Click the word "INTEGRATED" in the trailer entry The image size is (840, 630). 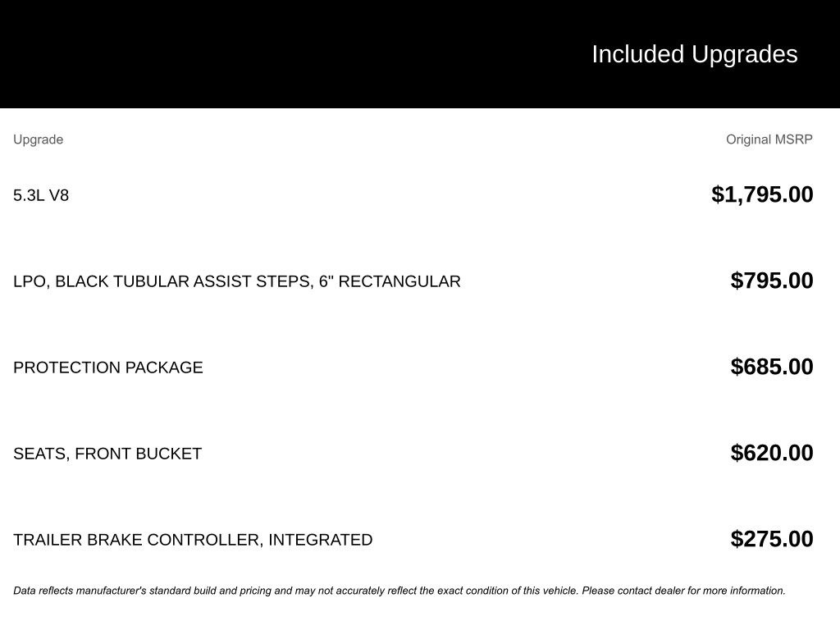(x=320, y=540)
